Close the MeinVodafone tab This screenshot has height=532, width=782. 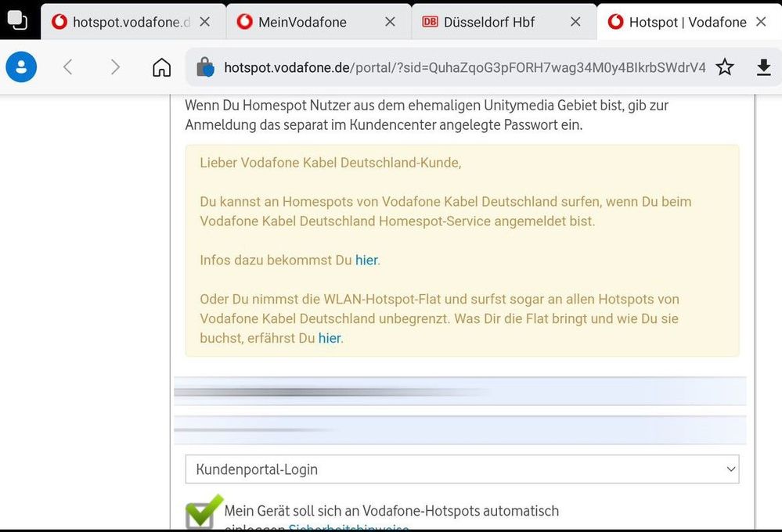click(390, 22)
